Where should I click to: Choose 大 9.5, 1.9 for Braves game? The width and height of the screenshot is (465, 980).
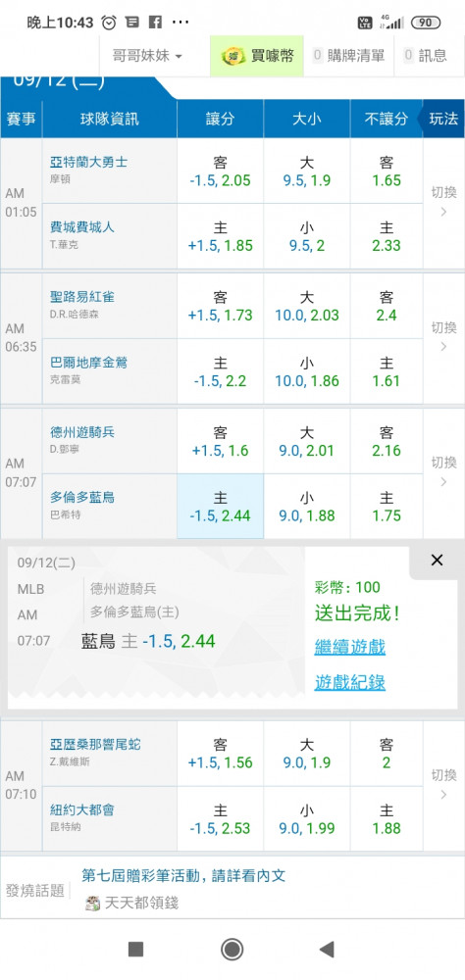(x=307, y=171)
